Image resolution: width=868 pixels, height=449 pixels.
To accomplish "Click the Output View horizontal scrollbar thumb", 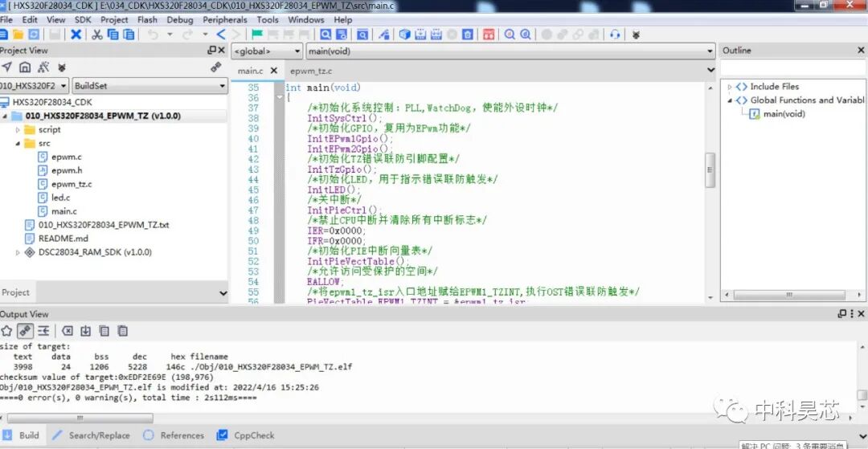I will click(80, 418).
